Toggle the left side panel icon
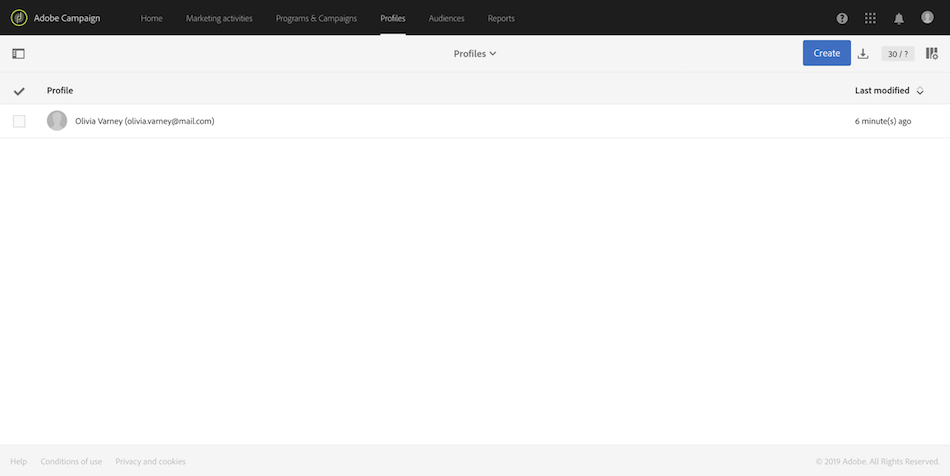This screenshot has height=476, width=950. coord(19,54)
